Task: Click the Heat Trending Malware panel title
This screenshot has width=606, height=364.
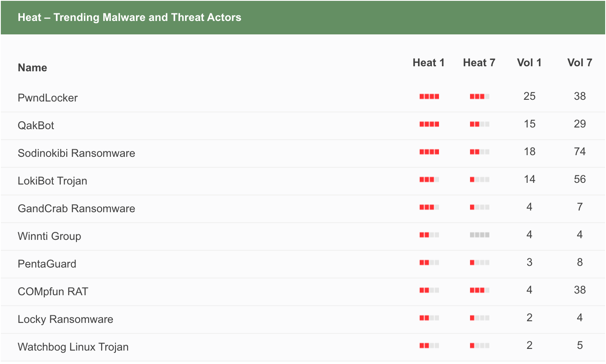Action: [130, 17]
